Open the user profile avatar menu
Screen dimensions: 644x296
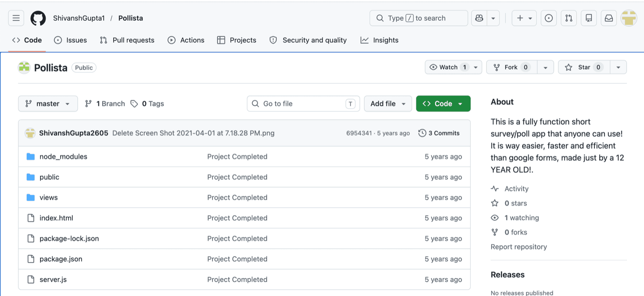tap(628, 18)
